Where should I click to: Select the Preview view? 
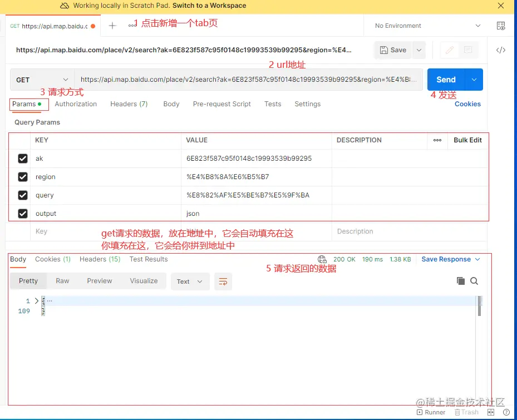100,281
